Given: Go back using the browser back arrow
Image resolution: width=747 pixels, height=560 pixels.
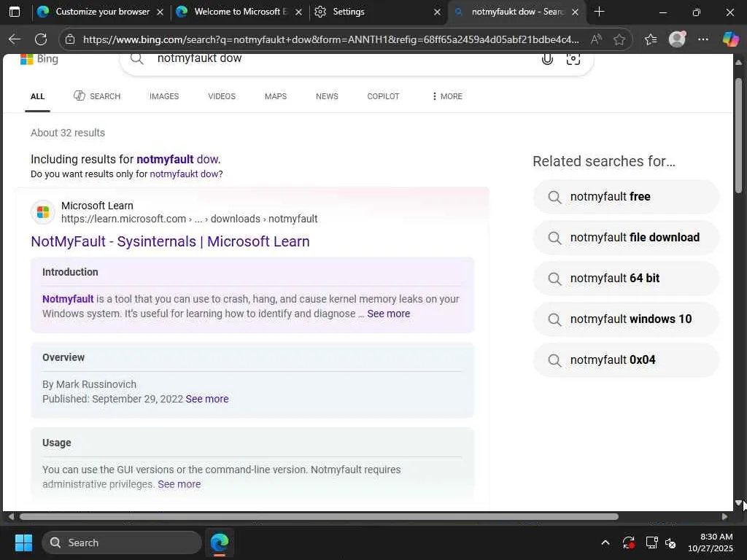Looking at the screenshot, I should pyautogui.click(x=15, y=39).
